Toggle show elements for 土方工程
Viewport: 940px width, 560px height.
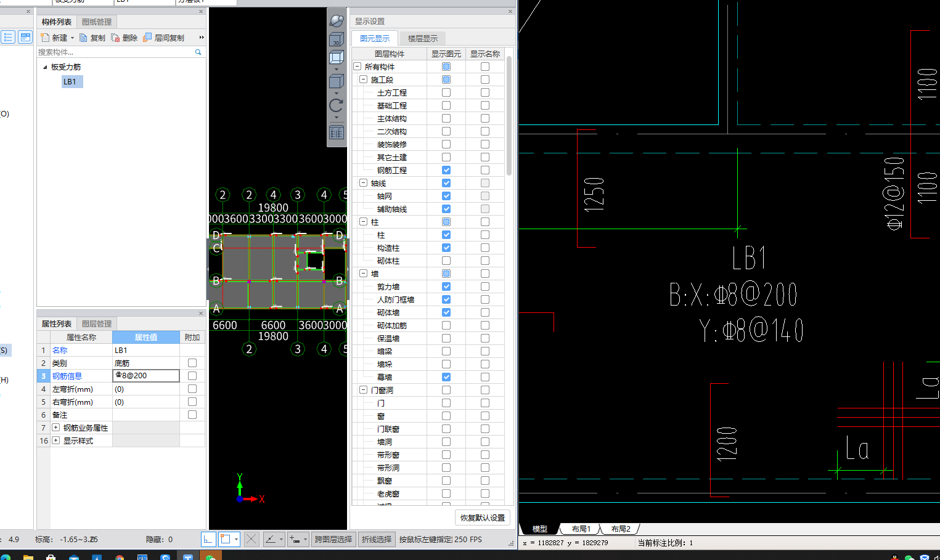(x=446, y=92)
